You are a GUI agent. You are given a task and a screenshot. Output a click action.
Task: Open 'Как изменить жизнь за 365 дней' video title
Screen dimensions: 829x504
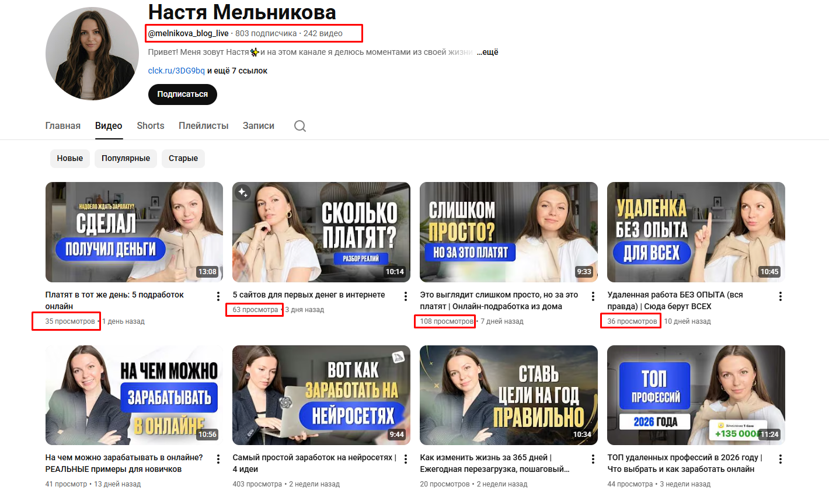click(x=486, y=458)
